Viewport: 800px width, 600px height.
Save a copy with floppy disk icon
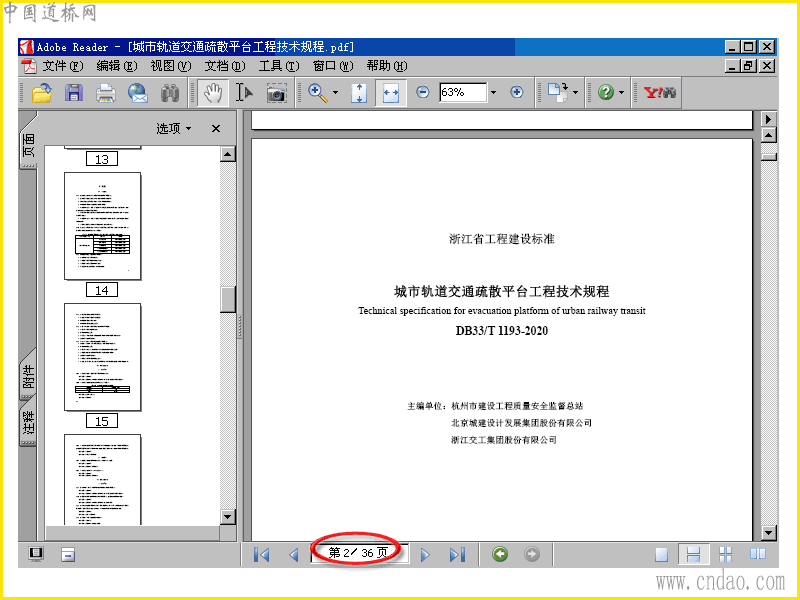pos(74,93)
